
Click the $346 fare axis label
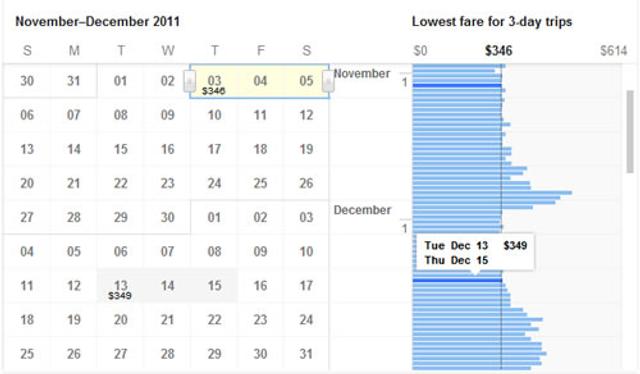(x=498, y=51)
